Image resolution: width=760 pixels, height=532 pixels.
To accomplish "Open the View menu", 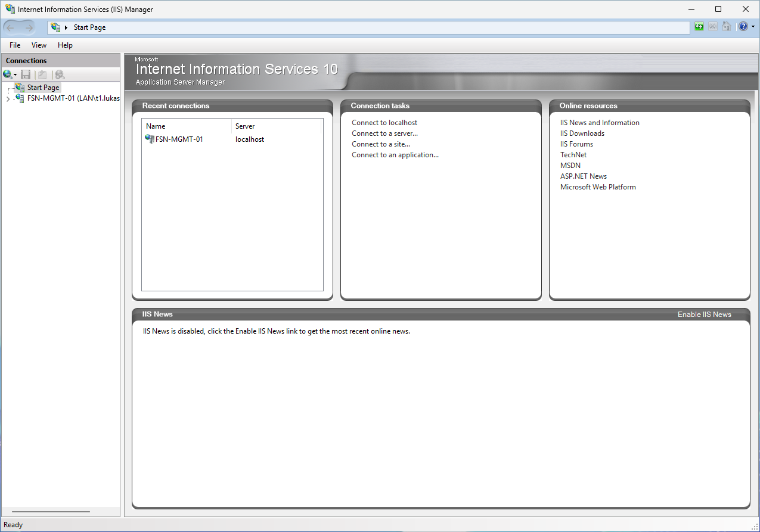I will click(39, 45).
